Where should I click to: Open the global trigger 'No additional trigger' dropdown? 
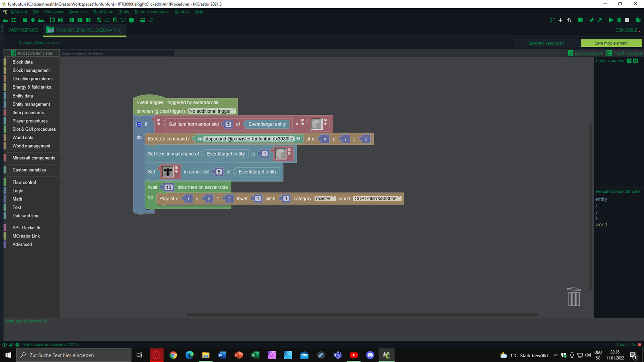point(212,111)
